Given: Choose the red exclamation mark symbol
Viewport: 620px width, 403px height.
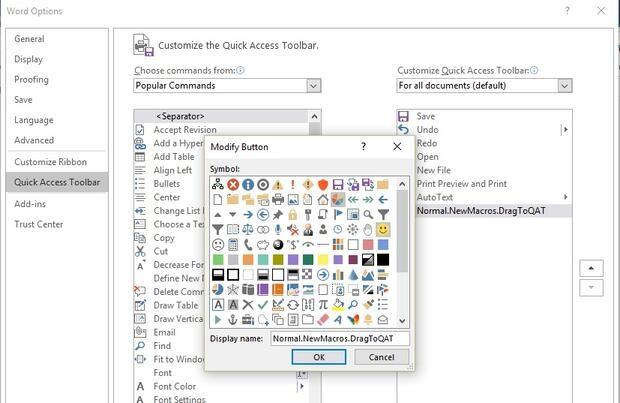Looking at the screenshot, I should pyautogui.click(x=293, y=184).
